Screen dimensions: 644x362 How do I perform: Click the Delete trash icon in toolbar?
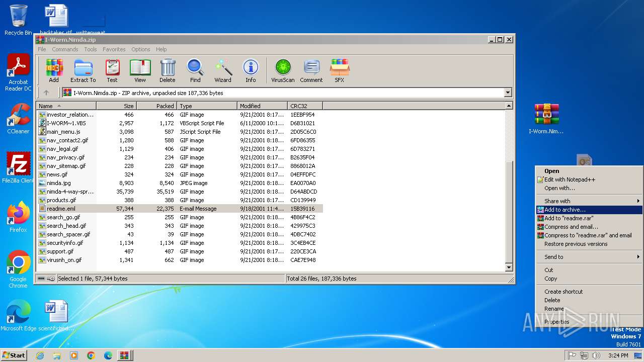pyautogui.click(x=168, y=70)
